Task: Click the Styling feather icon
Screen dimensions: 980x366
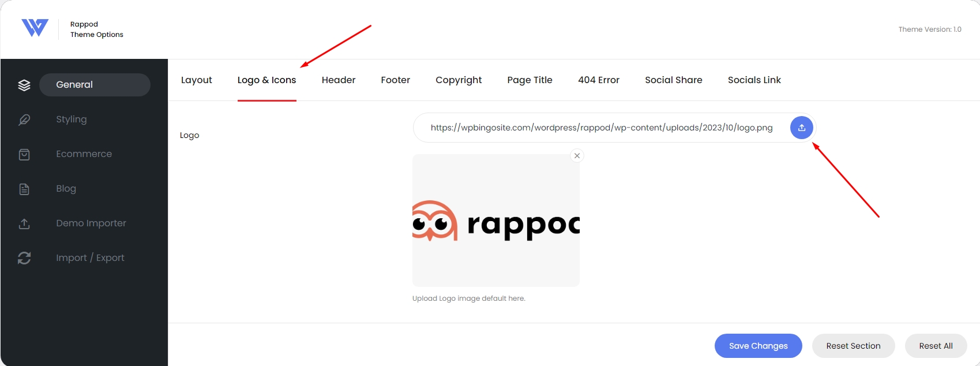Action: click(24, 119)
